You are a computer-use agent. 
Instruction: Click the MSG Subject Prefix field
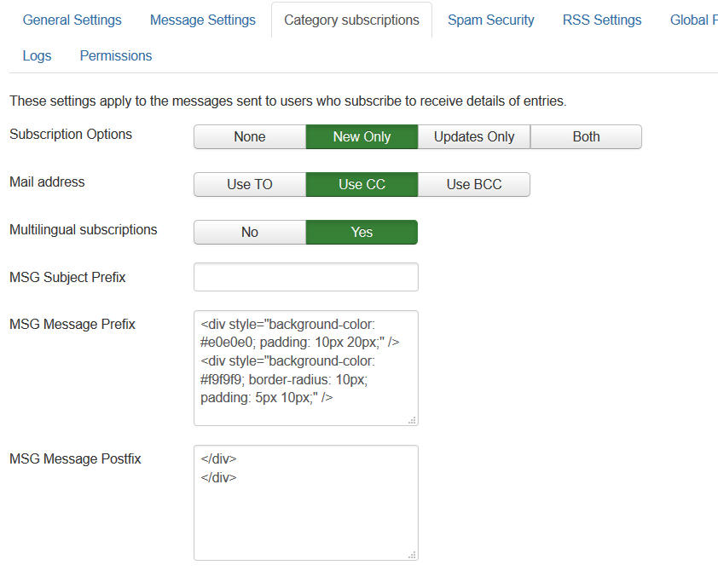coord(305,277)
